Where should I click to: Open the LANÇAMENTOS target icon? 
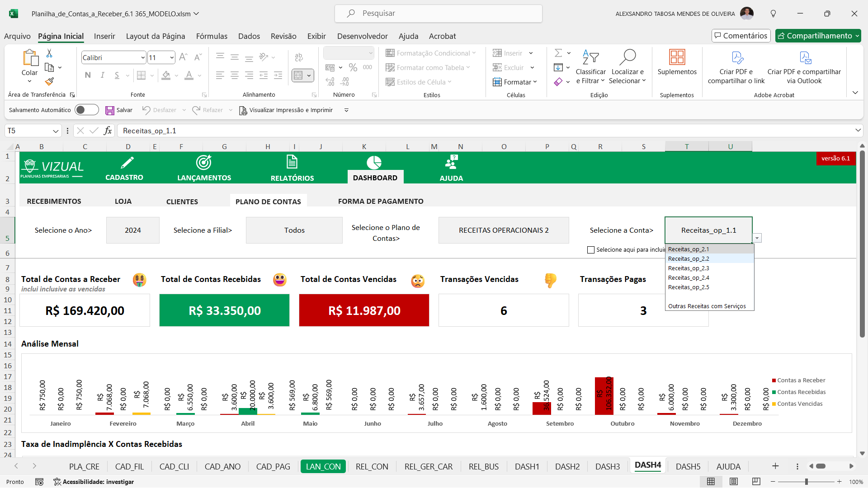[x=204, y=163]
